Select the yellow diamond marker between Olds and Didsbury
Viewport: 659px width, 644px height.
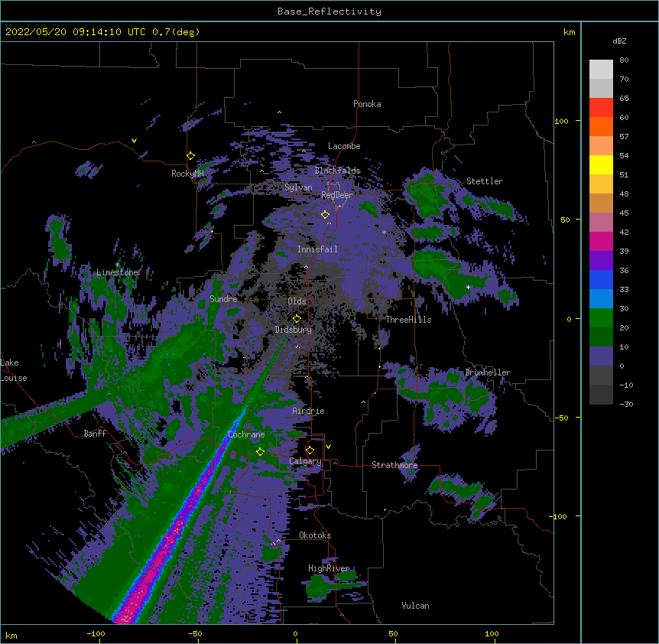(x=297, y=319)
